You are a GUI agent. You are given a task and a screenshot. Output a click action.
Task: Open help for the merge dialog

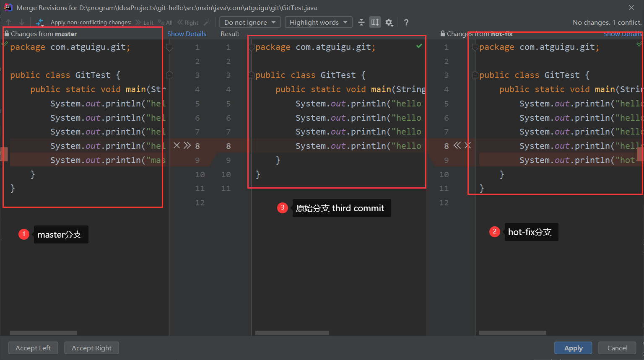click(x=406, y=22)
